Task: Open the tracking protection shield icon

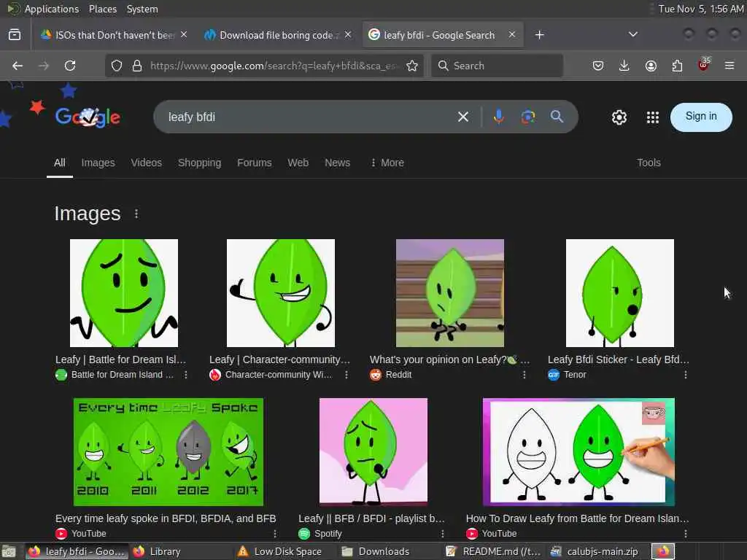Action: tap(117, 66)
